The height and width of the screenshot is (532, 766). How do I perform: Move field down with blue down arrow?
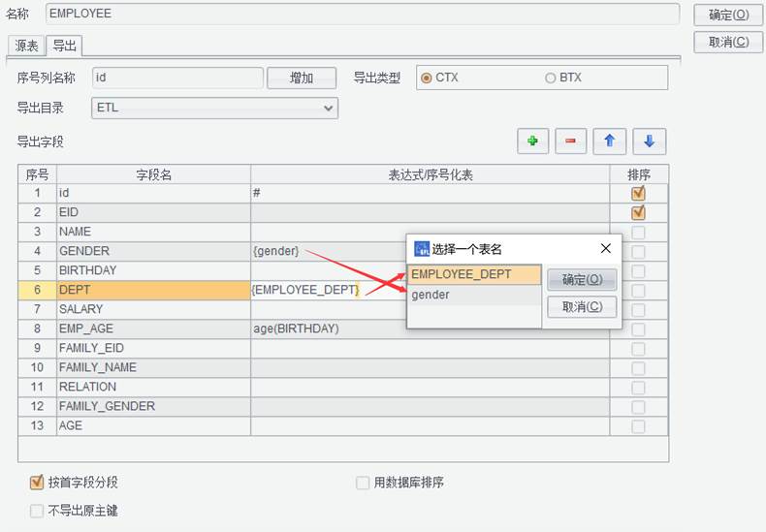pos(650,141)
